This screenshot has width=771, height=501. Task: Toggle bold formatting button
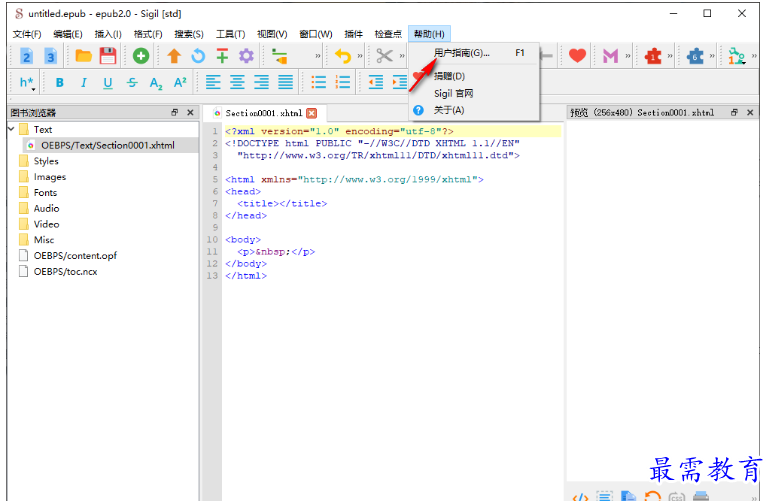point(60,83)
